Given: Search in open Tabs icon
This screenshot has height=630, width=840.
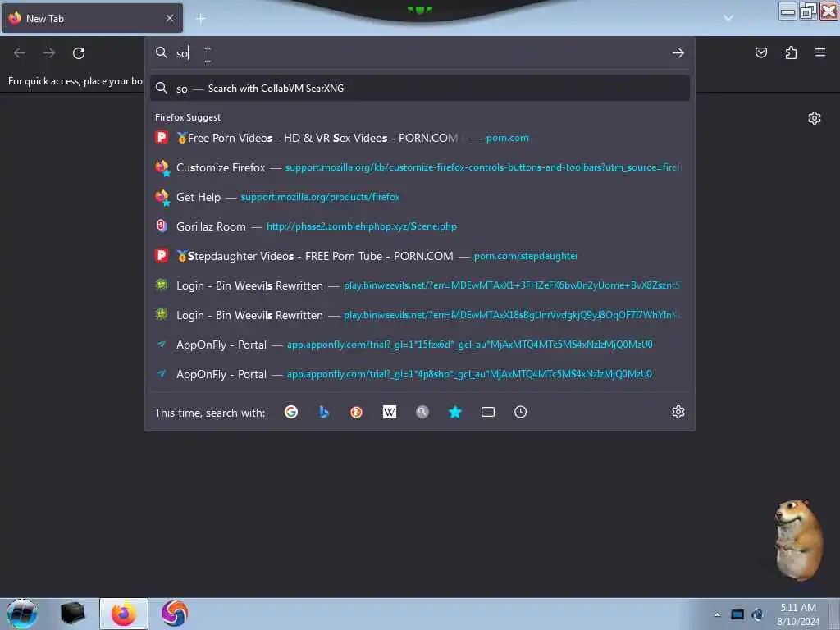Looking at the screenshot, I should (x=488, y=412).
